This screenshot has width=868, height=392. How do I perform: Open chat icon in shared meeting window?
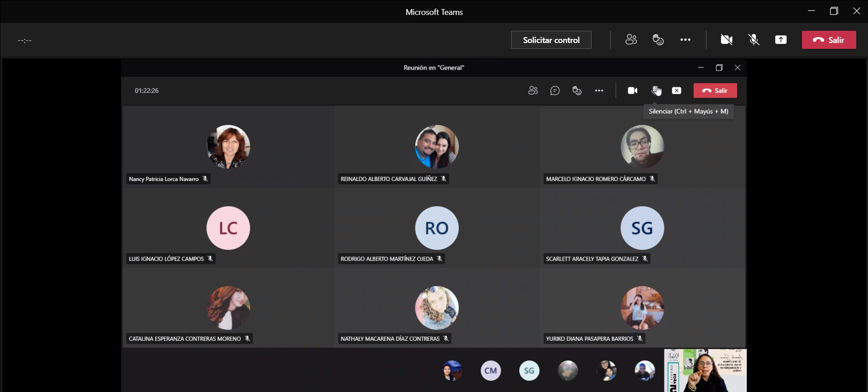[555, 91]
